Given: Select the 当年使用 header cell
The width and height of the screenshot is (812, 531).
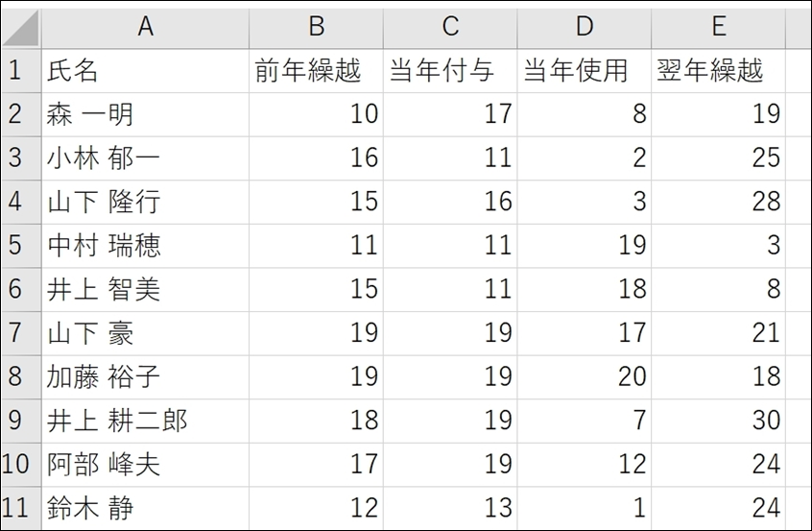Looking at the screenshot, I should [x=584, y=70].
